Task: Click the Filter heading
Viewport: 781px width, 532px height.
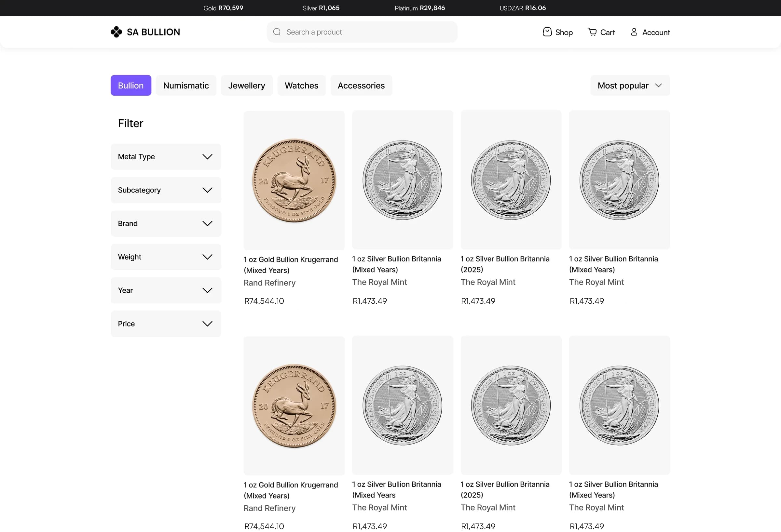Action: click(130, 124)
